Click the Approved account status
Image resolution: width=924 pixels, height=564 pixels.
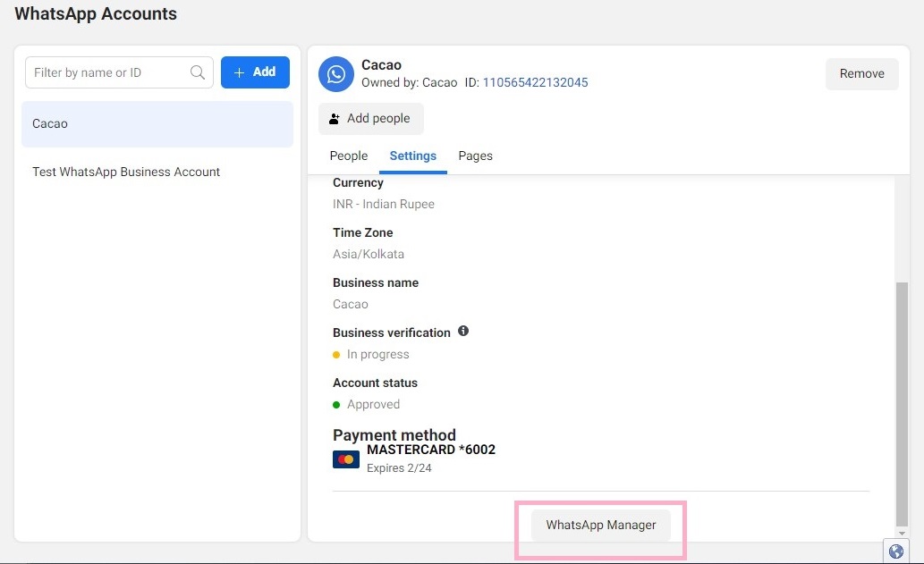pos(373,405)
